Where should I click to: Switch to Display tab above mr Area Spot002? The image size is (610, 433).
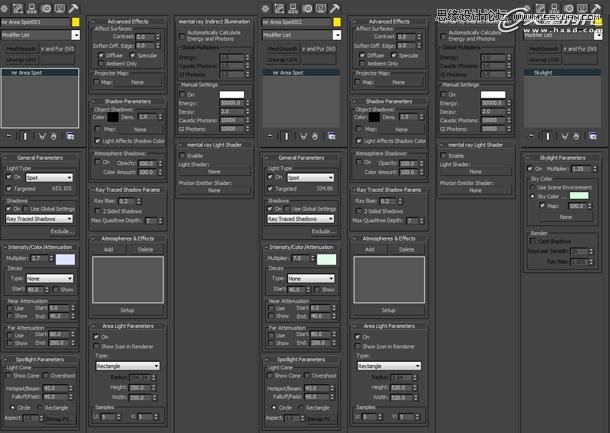point(321,8)
